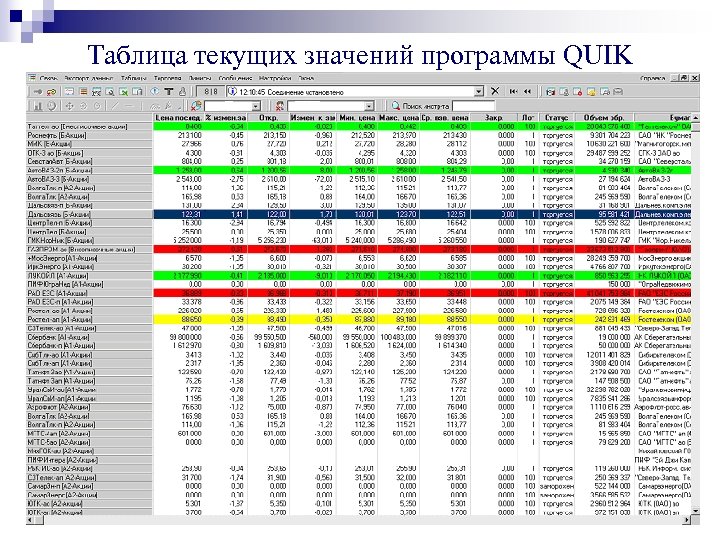Click the Объем обр. column header
Viewport: 720px width, 540px height.
pos(604,118)
